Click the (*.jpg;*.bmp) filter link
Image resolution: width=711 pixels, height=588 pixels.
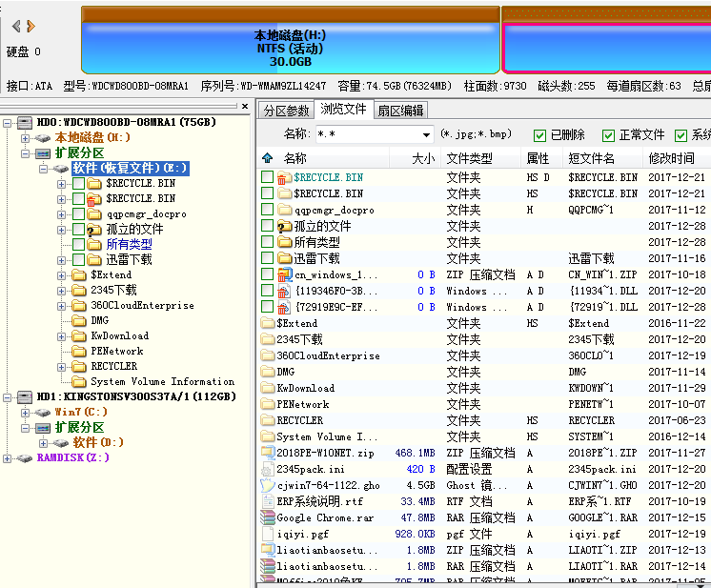[476, 134]
